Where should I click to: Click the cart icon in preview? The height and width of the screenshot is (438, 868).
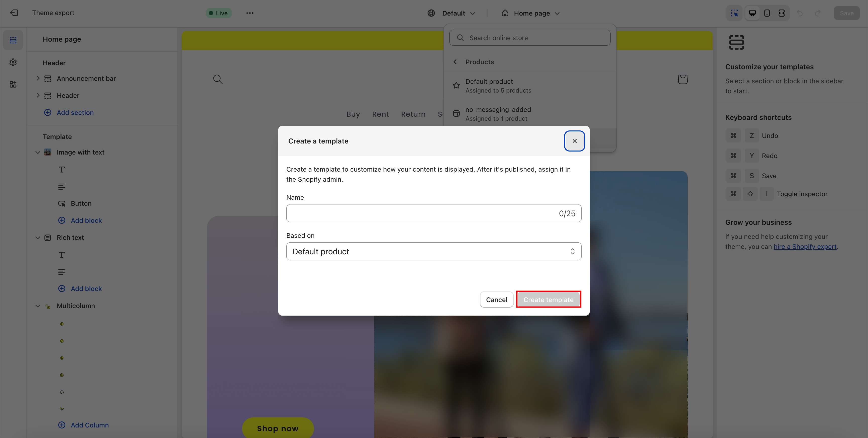point(682,80)
